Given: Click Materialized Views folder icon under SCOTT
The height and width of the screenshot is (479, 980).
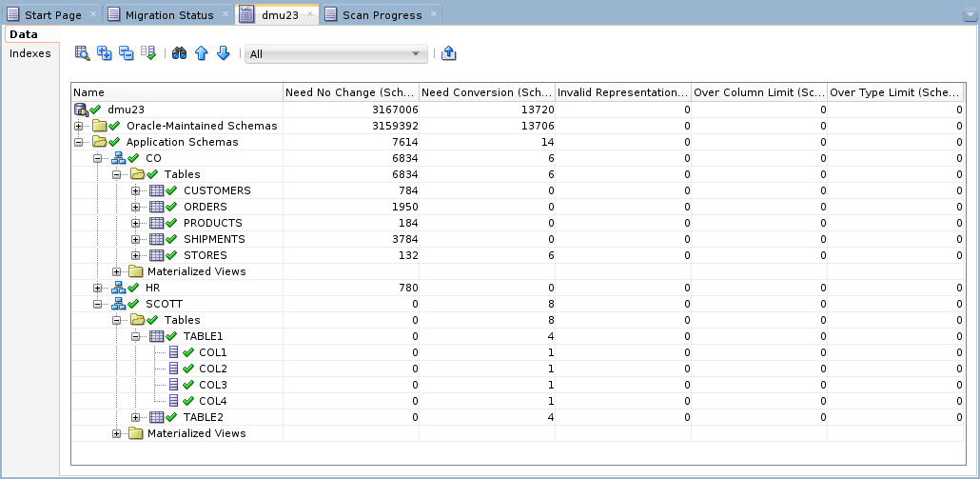Looking at the screenshot, I should point(136,433).
